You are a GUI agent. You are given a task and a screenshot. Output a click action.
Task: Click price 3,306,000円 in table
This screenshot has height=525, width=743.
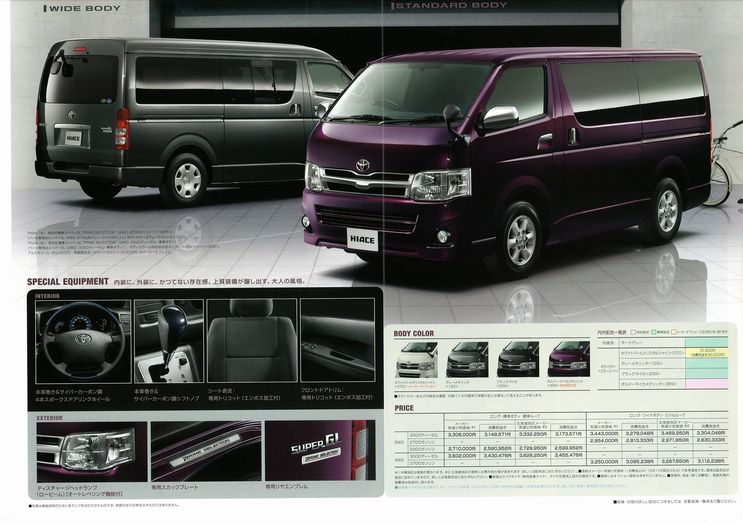462,434
